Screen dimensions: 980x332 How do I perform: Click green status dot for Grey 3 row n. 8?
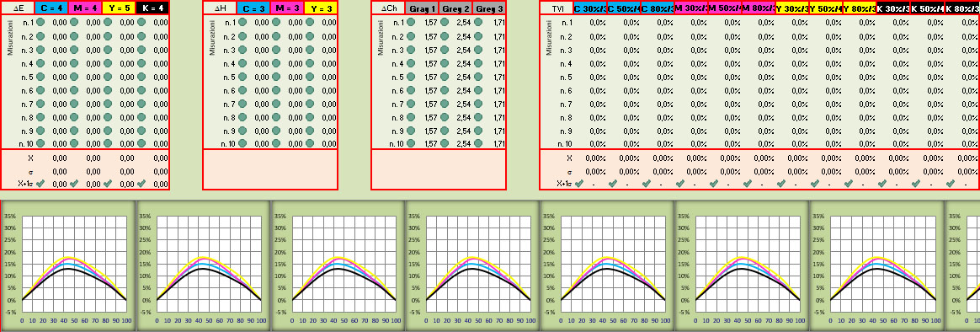(x=479, y=117)
